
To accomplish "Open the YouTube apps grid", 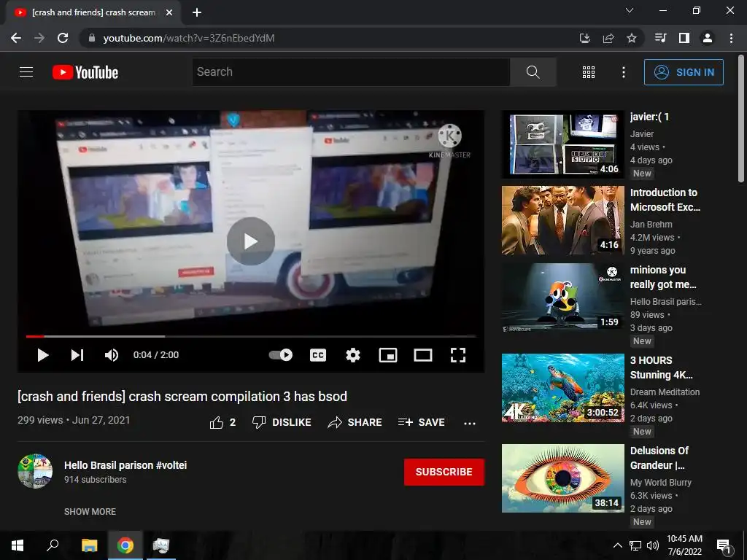I will pyautogui.click(x=589, y=72).
